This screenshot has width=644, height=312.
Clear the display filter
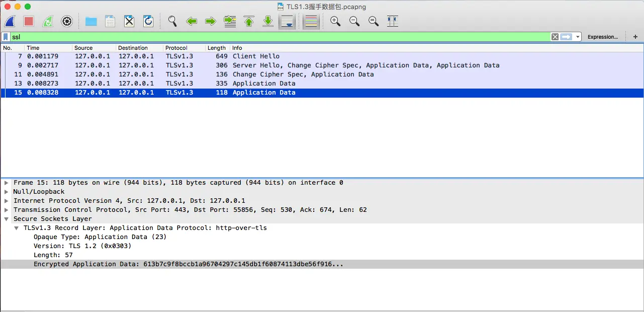[555, 37]
